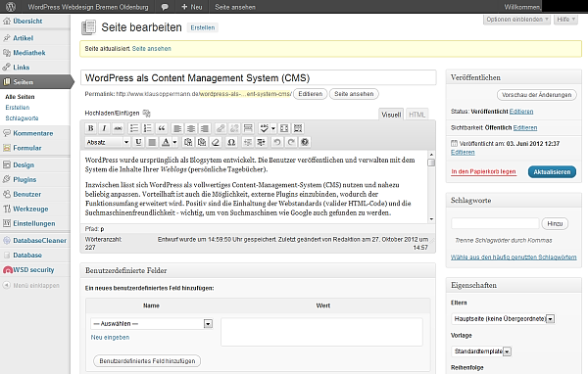Screen dimensions: 588x374
Task: Open the WordPress logo menu
Action: pos(11,7)
